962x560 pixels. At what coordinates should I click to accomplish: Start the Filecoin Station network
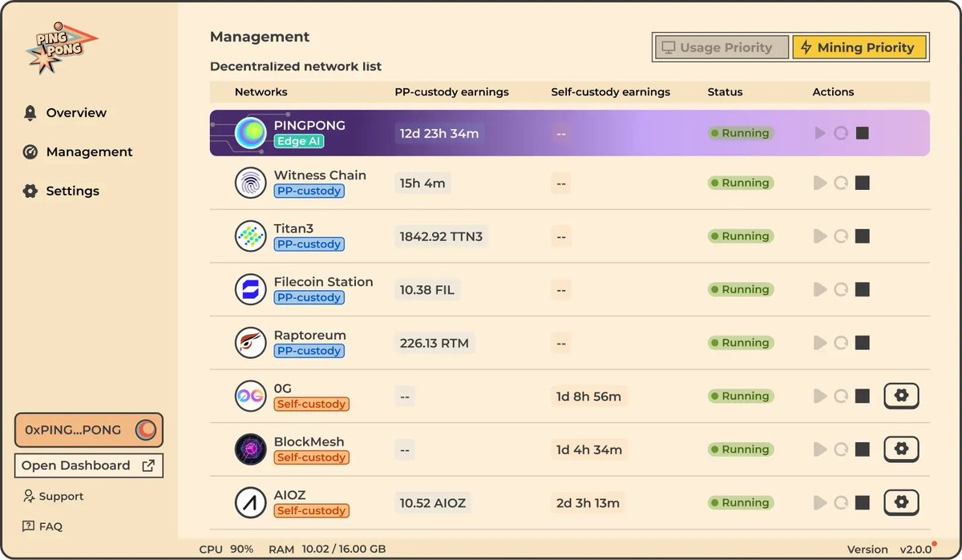click(819, 289)
